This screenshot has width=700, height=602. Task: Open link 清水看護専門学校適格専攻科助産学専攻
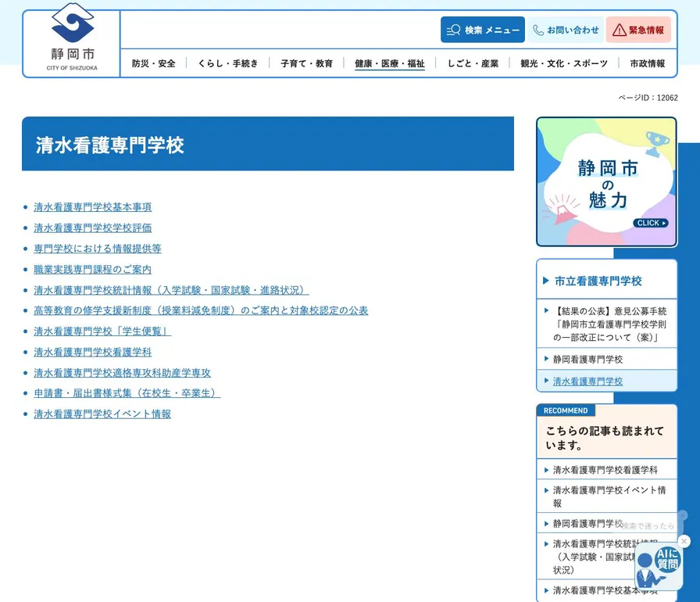[123, 372]
